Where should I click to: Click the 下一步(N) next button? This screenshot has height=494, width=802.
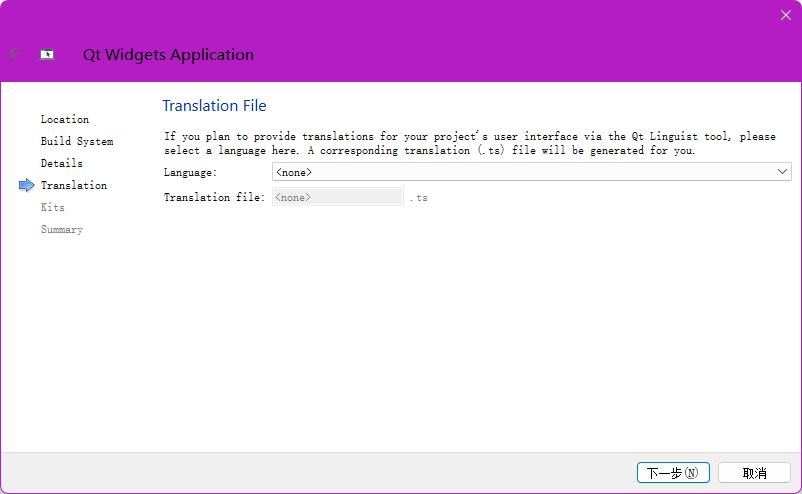(673, 472)
